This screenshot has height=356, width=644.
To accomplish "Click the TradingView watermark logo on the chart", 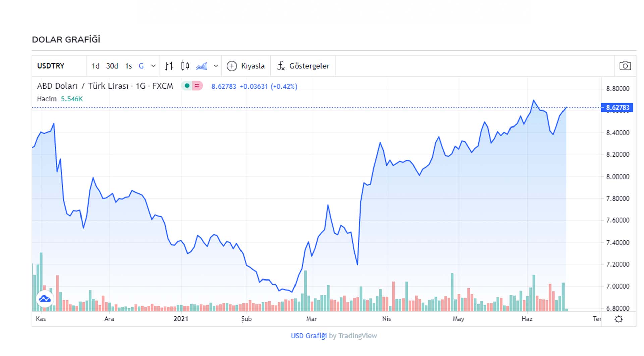I will click(x=45, y=299).
